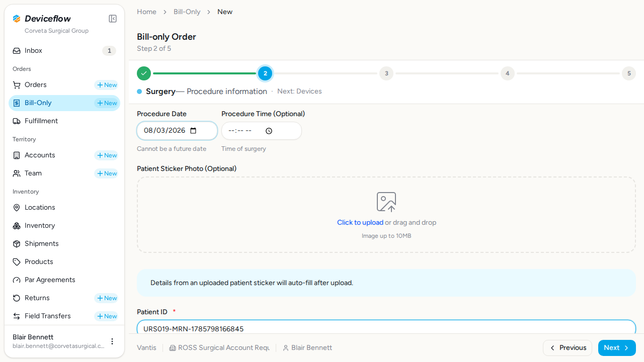
Task: Navigate to Shipments
Action: click(64, 244)
